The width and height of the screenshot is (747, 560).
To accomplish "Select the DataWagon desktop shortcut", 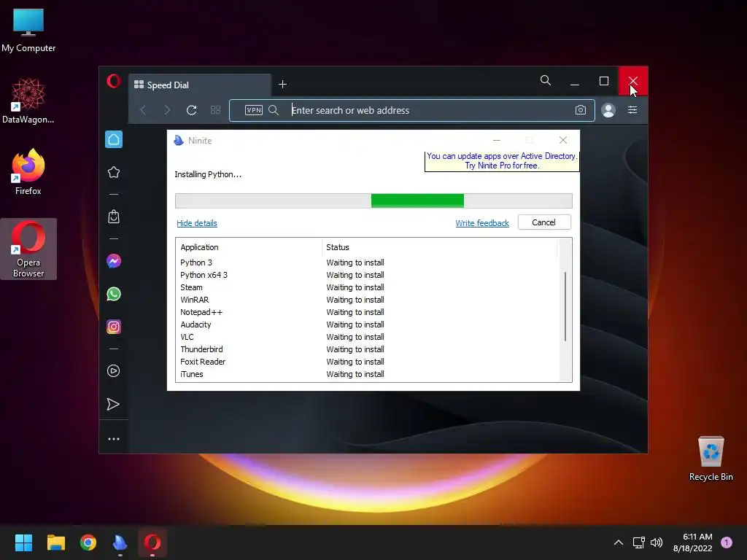I will 28,101.
